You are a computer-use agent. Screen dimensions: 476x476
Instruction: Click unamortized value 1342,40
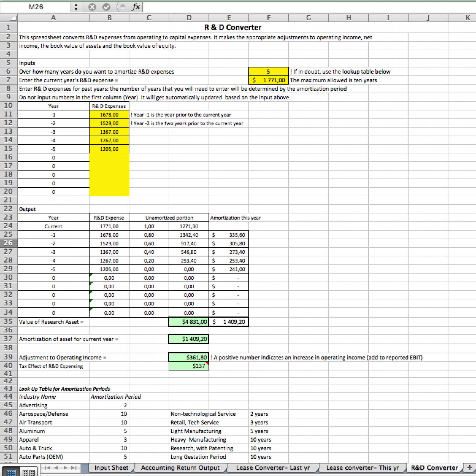point(189,235)
